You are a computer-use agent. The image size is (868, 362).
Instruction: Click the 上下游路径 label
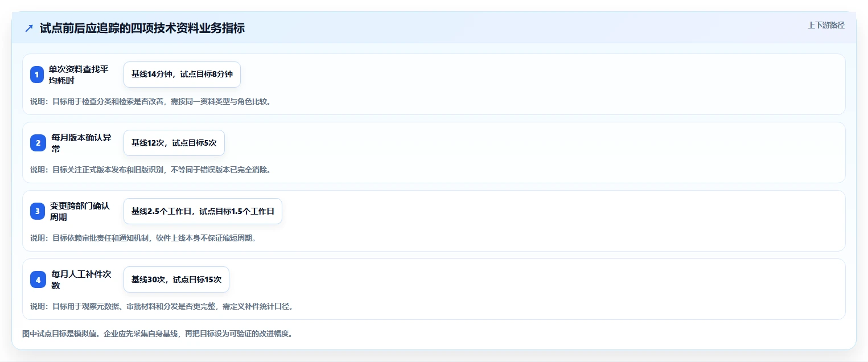(826, 25)
